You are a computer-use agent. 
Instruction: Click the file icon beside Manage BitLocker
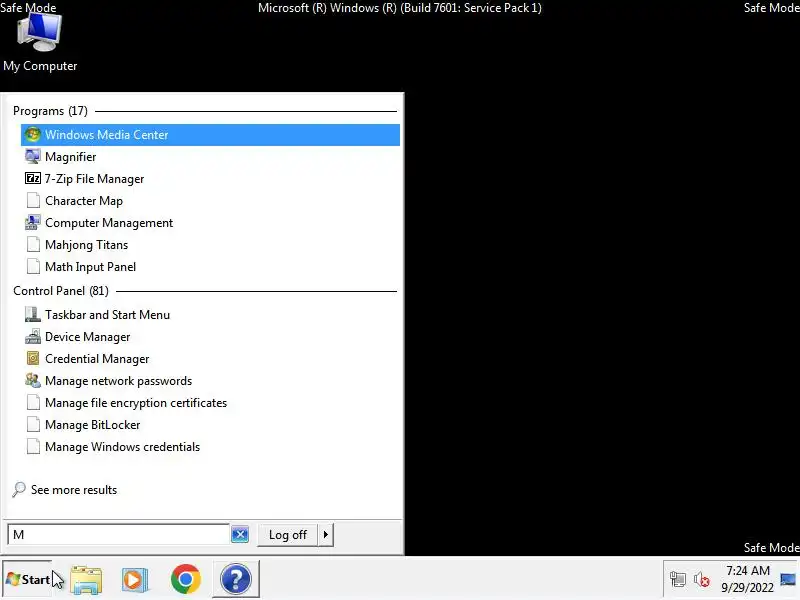[33, 424]
